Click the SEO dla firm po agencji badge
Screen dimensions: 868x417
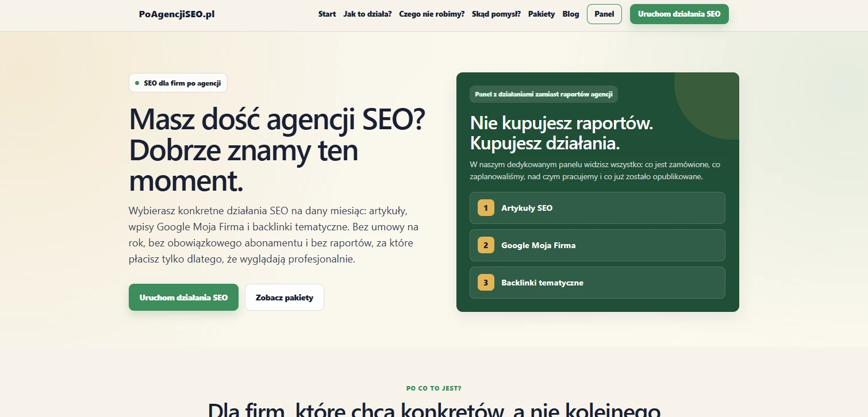pyautogui.click(x=178, y=83)
